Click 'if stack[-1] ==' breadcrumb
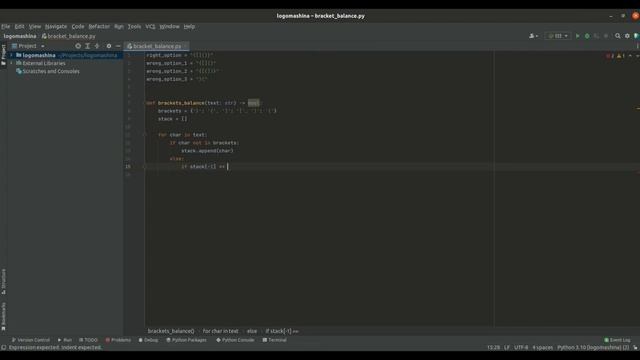Screen dimensions: 640x360 tap(282, 331)
